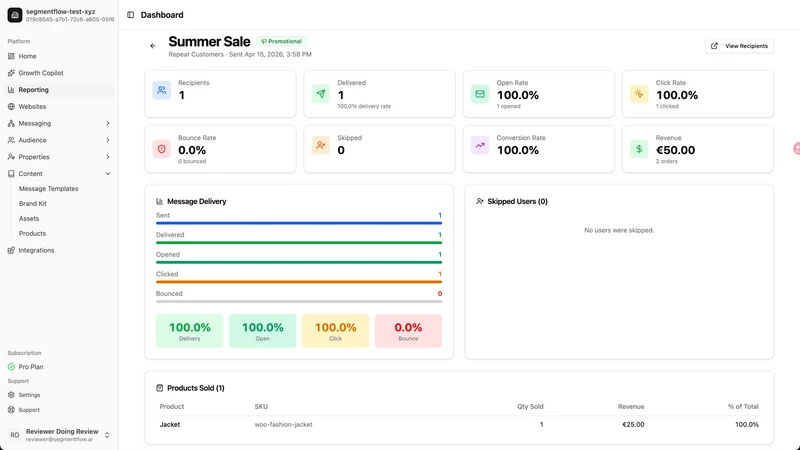Click the yellow 100.0% Click tile
This screenshot has height=450, width=800.
pos(335,331)
